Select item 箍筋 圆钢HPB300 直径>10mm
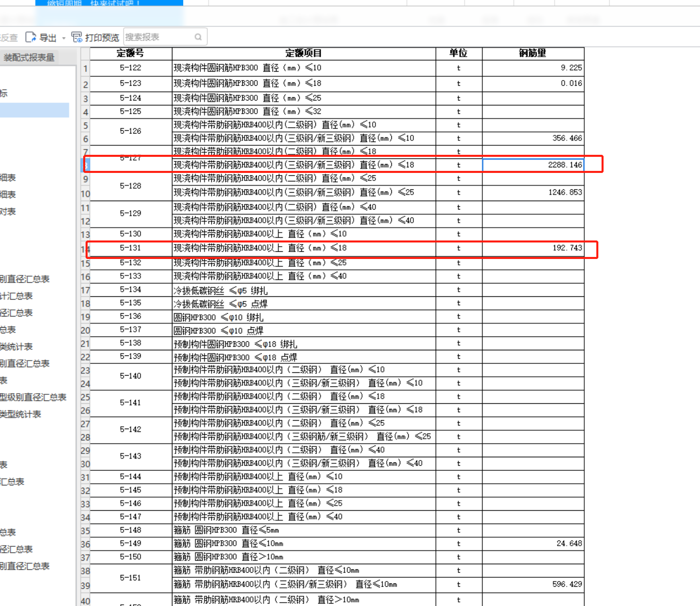 [304, 557]
